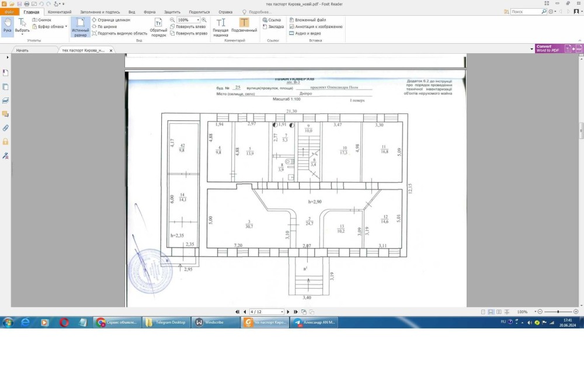Attach a Вложенный файл

point(308,20)
